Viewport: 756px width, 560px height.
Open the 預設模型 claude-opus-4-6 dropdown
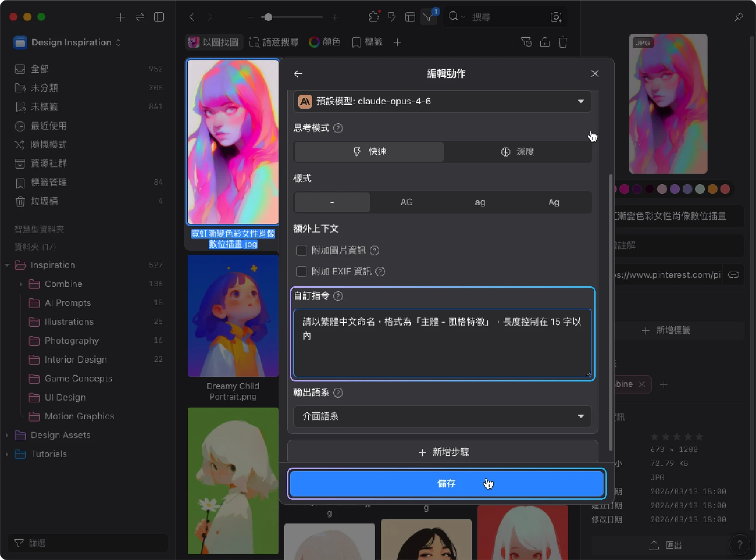tap(442, 102)
